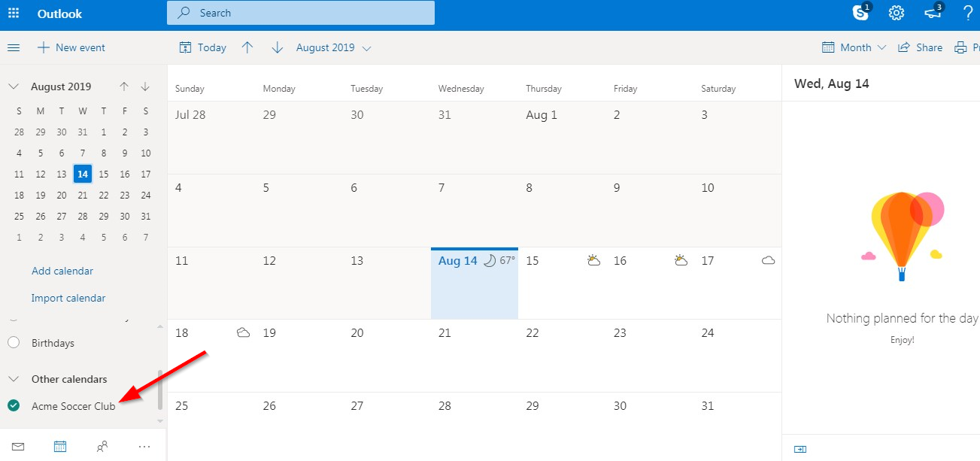The width and height of the screenshot is (980, 461).
Task: Click in the Search box
Action: click(301, 13)
